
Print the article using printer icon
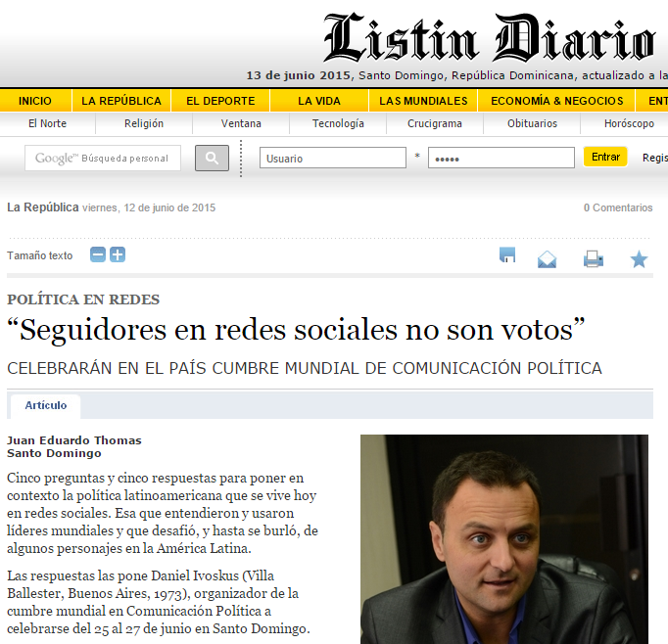pos(594,258)
